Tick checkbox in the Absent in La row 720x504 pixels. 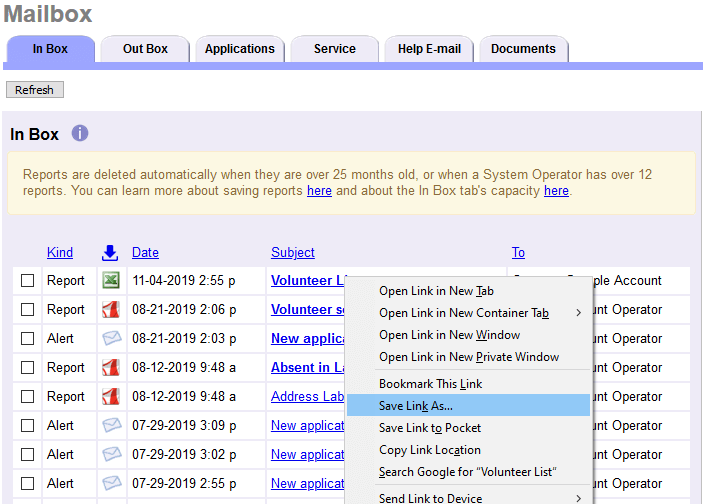(28, 367)
